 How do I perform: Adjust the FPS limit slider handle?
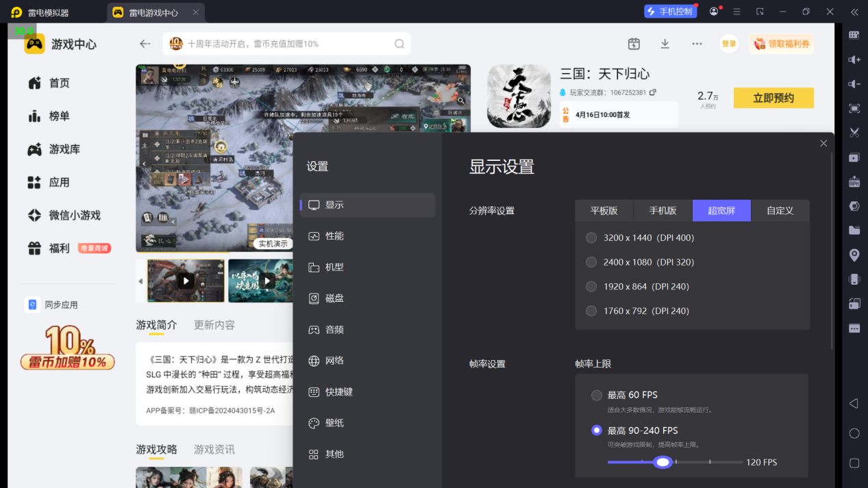(x=662, y=463)
